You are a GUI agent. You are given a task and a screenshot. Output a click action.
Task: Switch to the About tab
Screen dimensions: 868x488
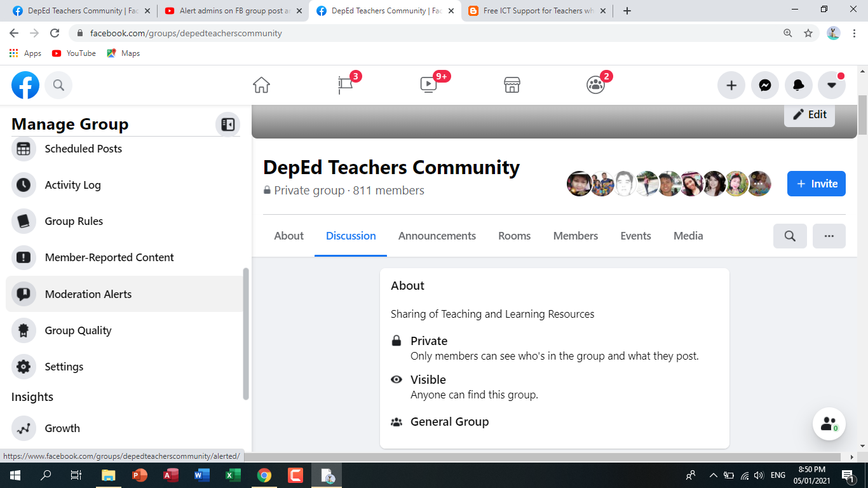(289, 236)
